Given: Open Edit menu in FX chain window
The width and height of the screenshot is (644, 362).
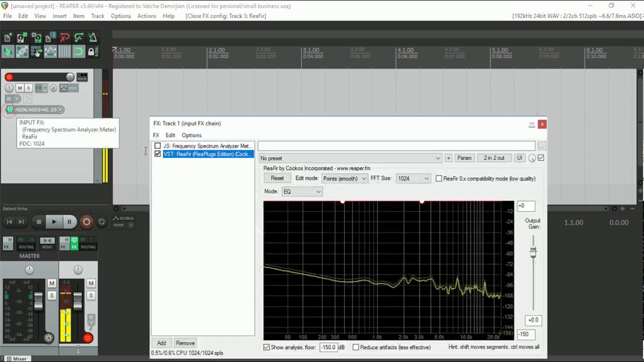Looking at the screenshot, I should (171, 135).
